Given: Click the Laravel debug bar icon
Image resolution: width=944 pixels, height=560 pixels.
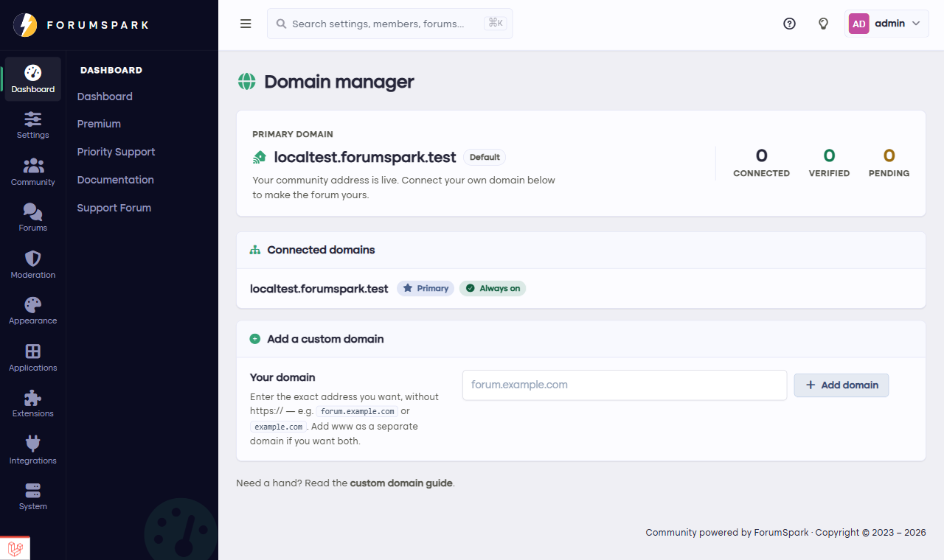Looking at the screenshot, I should (x=15, y=548).
